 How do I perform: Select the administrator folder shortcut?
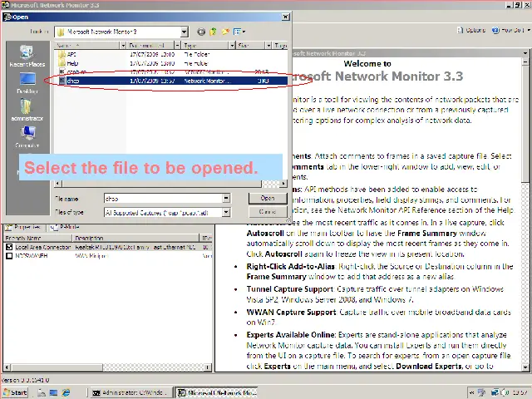[27, 110]
